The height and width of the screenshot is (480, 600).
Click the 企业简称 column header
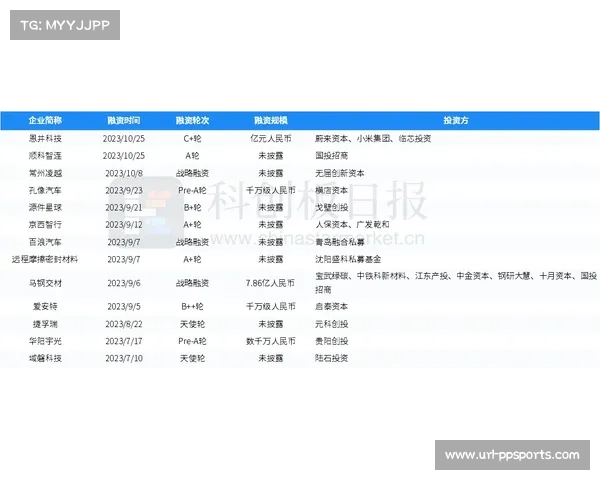(45, 120)
